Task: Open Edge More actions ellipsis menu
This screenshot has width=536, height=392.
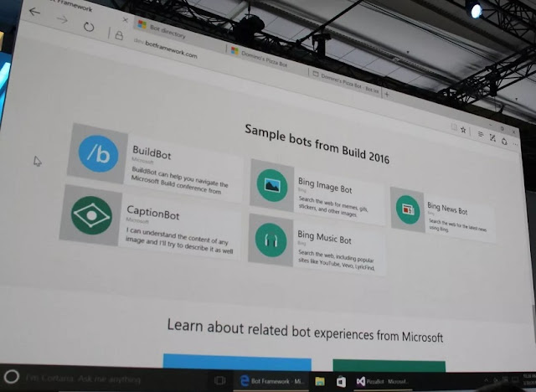Action: click(515, 144)
